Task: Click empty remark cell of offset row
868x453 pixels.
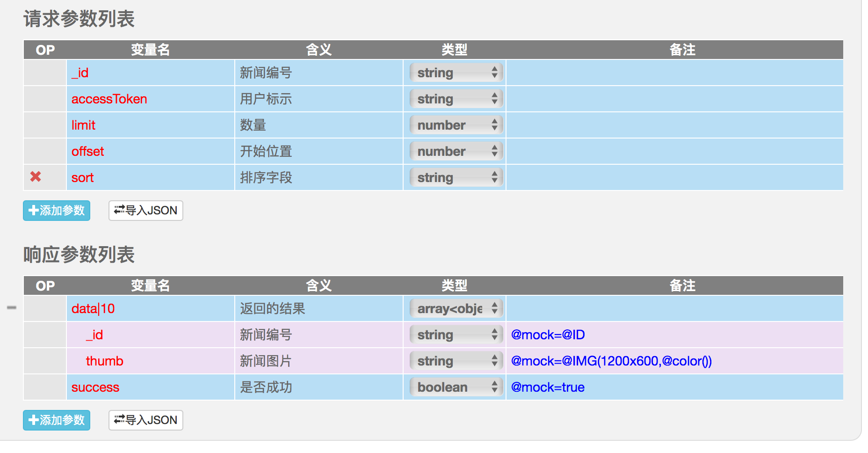Action: click(x=673, y=151)
